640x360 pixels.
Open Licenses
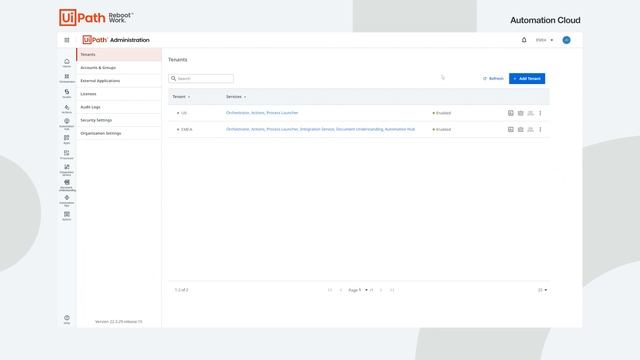[x=119, y=94]
